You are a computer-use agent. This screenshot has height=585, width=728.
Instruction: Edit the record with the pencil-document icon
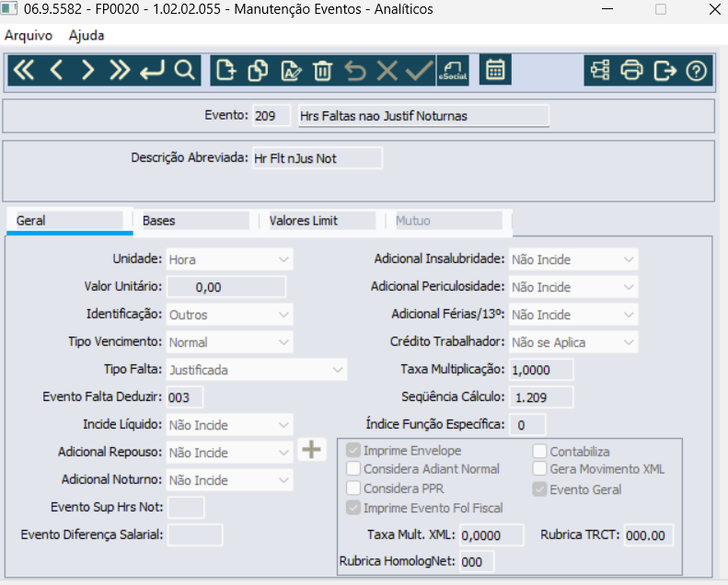291,71
